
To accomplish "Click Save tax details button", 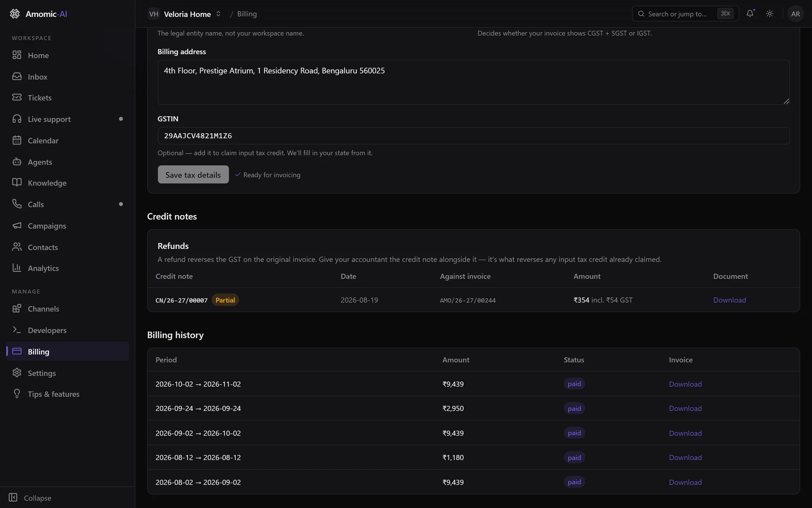I will point(193,175).
